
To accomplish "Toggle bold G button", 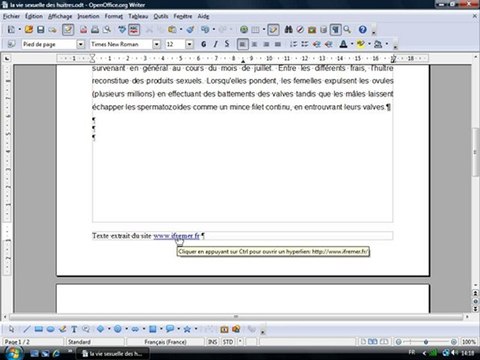I will (204, 44).
